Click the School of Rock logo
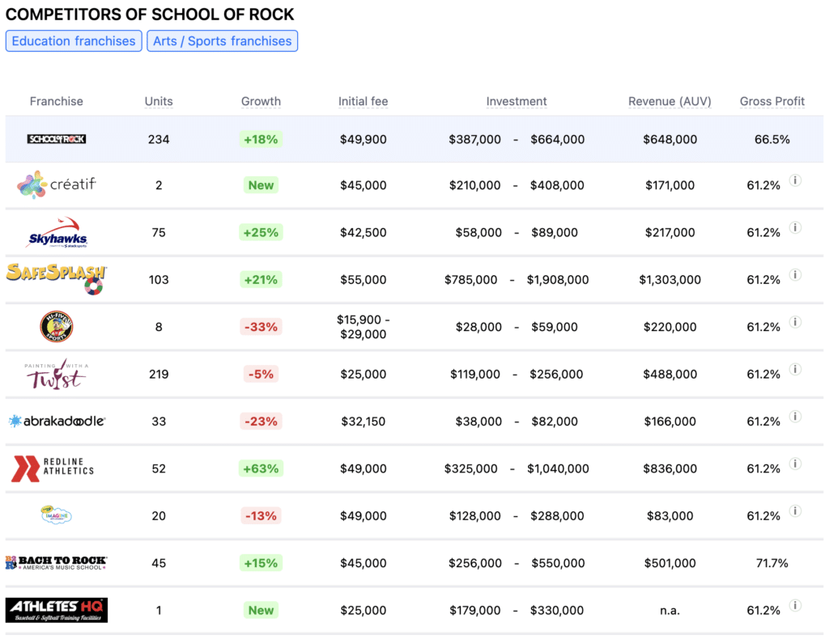The height and width of the screenshot is (644, 829). [57, 139]
